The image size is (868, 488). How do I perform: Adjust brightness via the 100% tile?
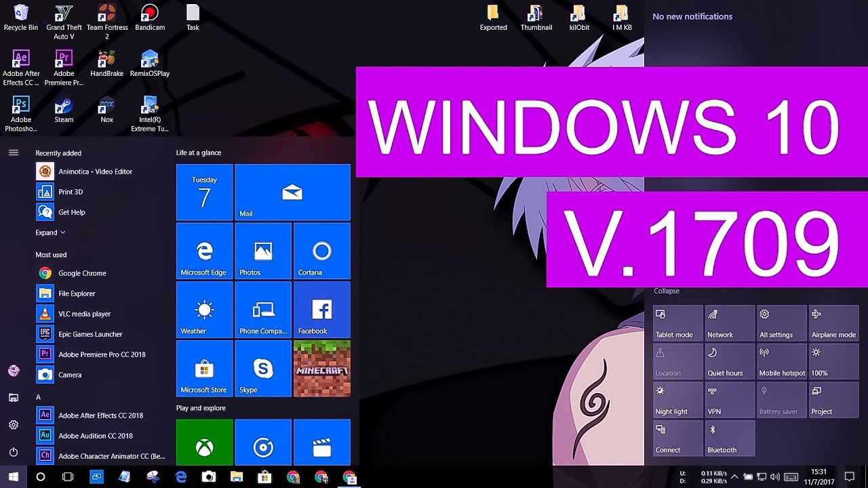click(x=833, y=361)
